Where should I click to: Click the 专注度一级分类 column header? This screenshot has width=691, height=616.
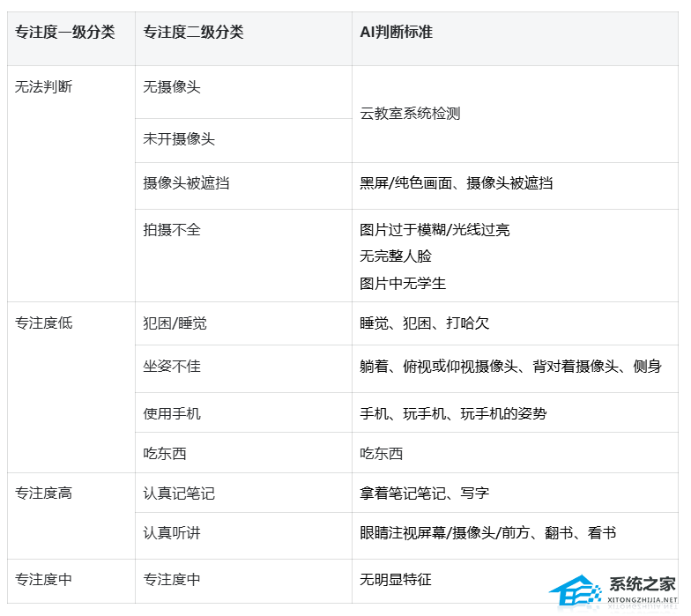coord(65,33)
